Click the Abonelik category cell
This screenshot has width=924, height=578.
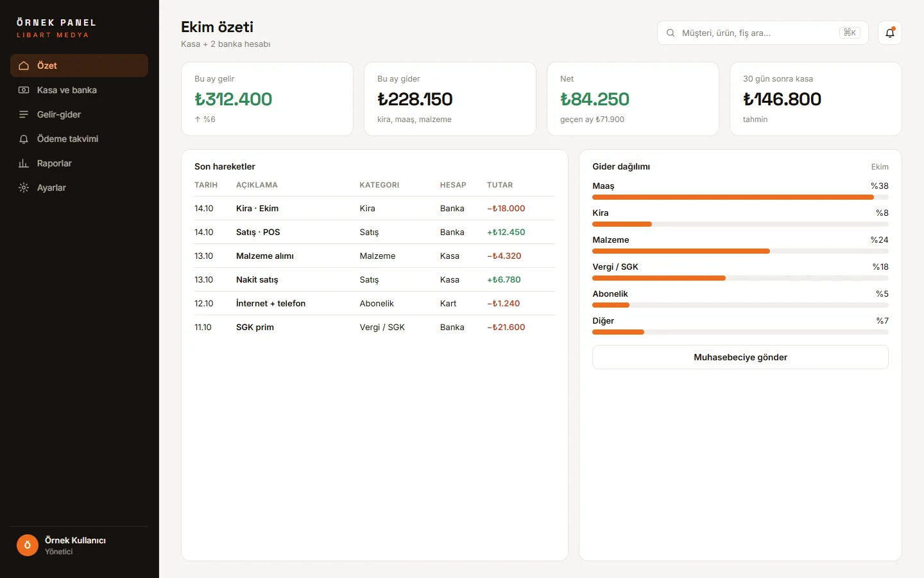[x=377, y=303]
